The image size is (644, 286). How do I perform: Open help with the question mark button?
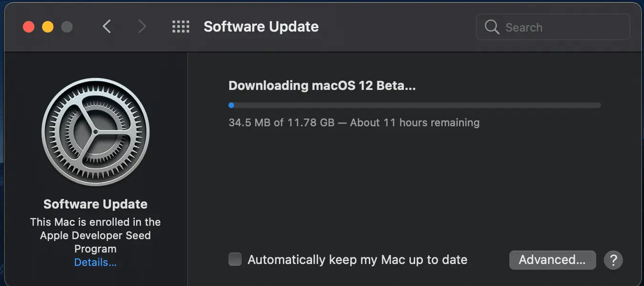point(613,260)
